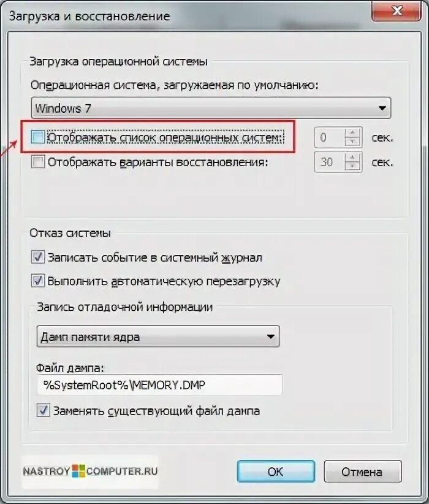
Task: Enable Отображать список операционных систем checkbox
Action: pyautogui.click(x=38, y=137)
